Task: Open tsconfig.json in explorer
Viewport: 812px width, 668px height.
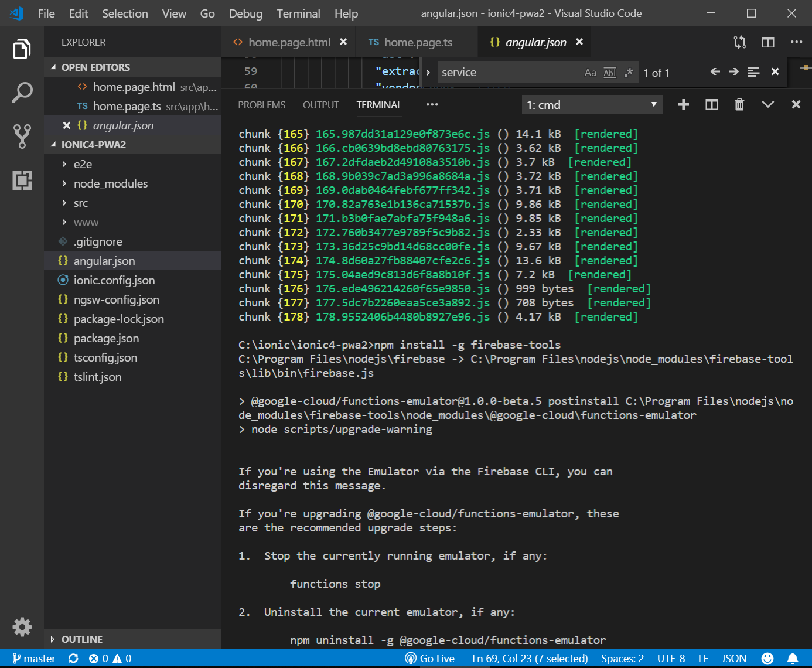Action: pos(132,357)
